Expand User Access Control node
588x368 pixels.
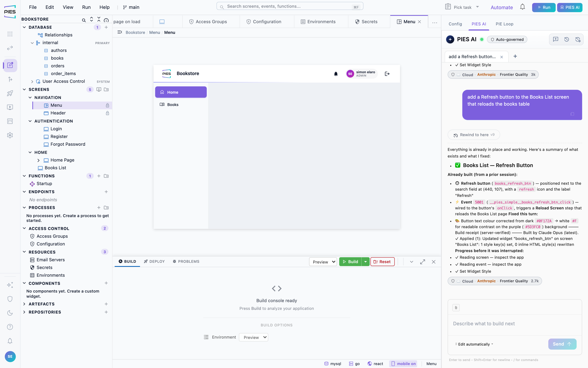click(x=32, y=82)
